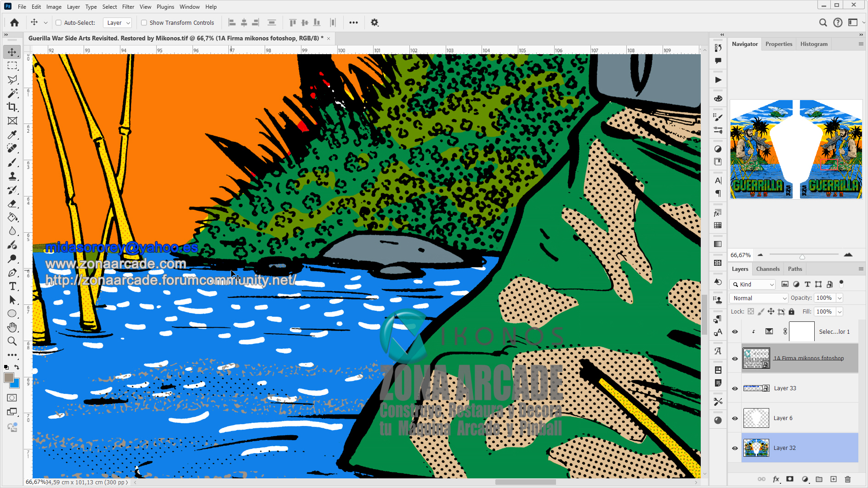Select the Crop tool
This screenshot has height=488, width=868.
point(12,107)
